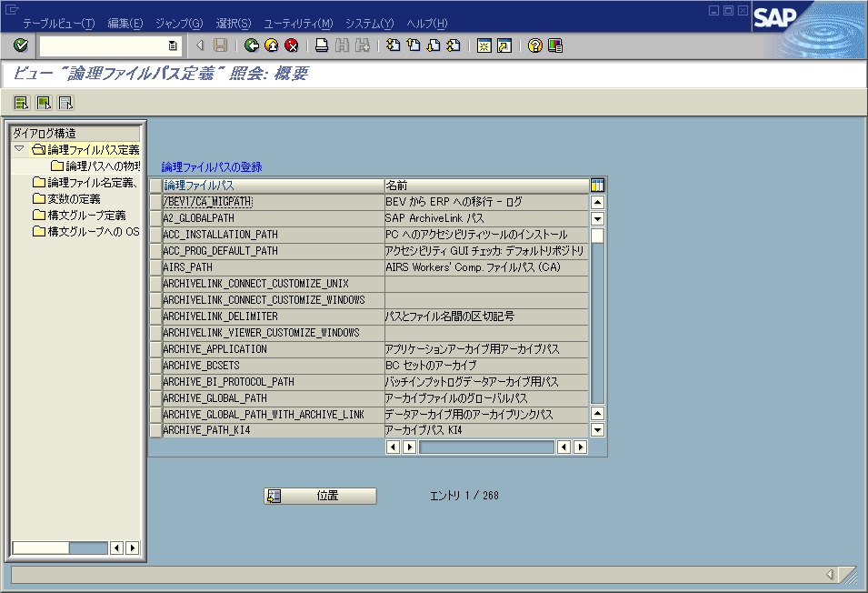Click the layout grid icon atop the table scrollbar
Screen dimensions: 868x593
coord(596,186)
